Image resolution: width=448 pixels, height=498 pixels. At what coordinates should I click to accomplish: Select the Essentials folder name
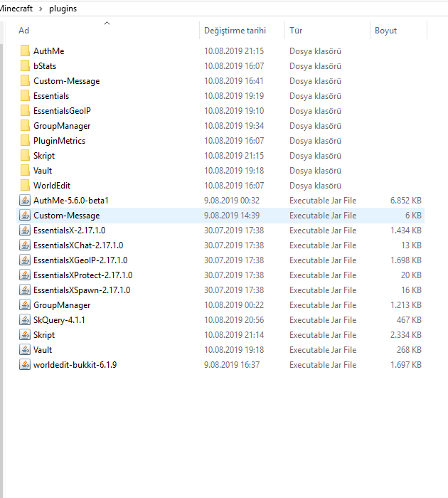click(51, 96)
